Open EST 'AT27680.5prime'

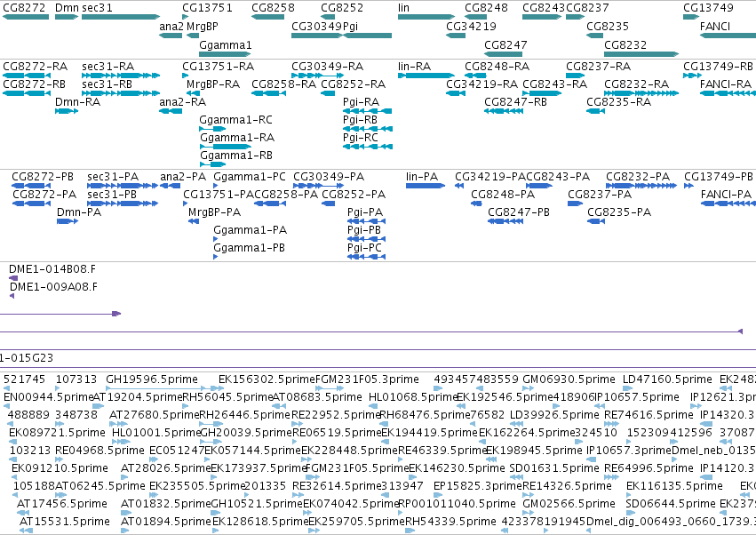pos(155,415)
